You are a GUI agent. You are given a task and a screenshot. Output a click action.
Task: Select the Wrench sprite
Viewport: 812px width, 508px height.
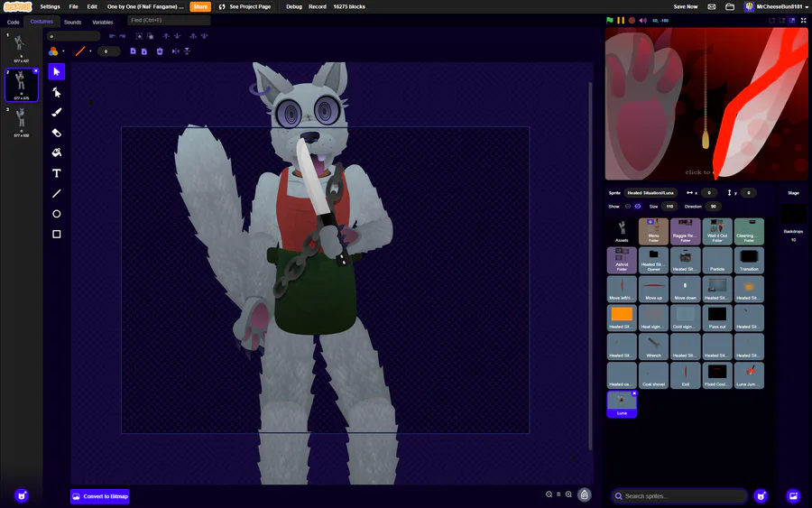653,346
